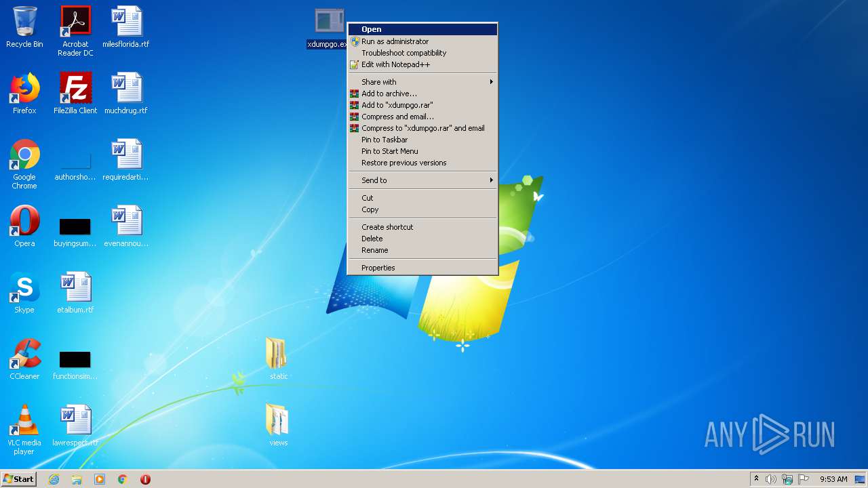Viewport: 868px width, 488px height.
Task: Choose Troubleshoot compatibility
Action: (x=423, y=53)
